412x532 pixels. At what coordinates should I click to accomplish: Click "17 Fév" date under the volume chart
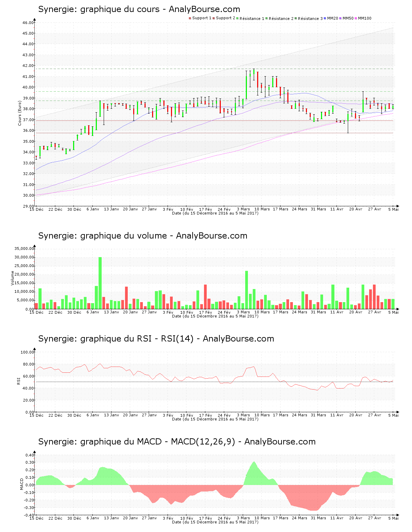[x=206, y=312]
